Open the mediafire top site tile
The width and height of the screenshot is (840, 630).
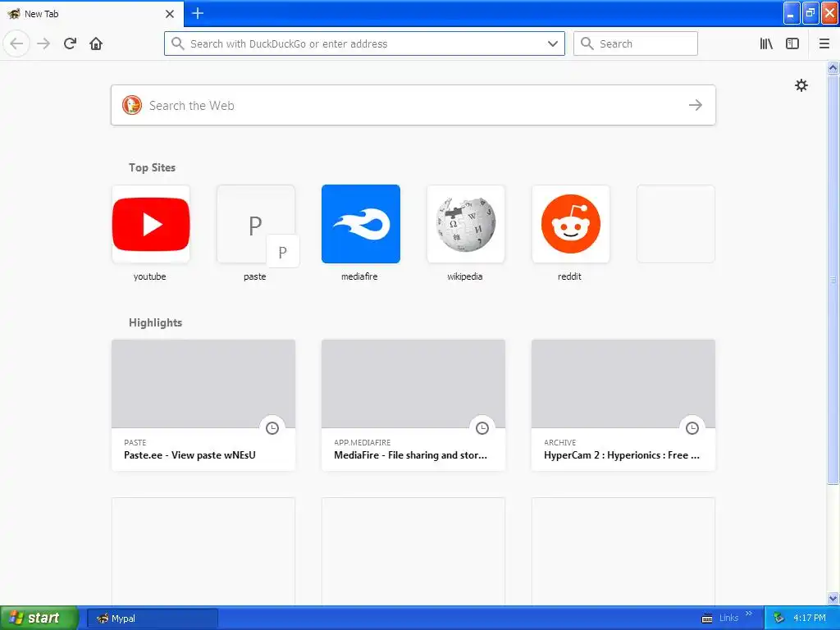361,224
